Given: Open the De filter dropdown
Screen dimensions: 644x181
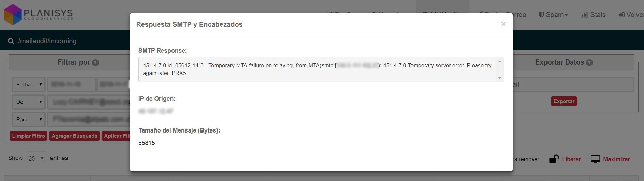Looking at the screenshot, I should (x=29, y=102).
